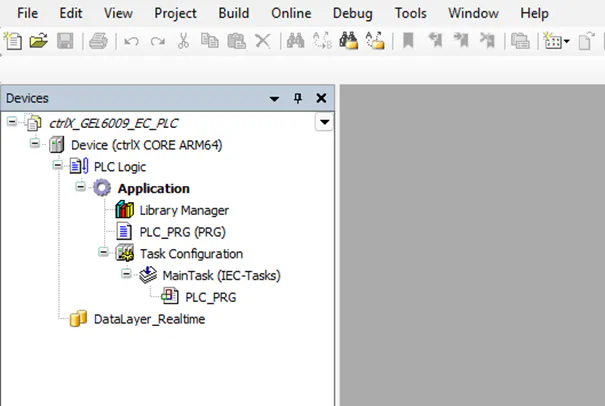Open a project with the folder icon
Image resolution: width=605 pixels, height=406 pixels.
point(38,41)
